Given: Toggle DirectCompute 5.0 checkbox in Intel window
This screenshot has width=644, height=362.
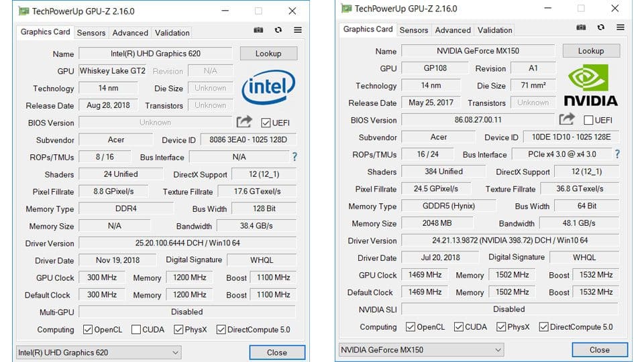Looking at the screenshot, I should coord(221,330).
